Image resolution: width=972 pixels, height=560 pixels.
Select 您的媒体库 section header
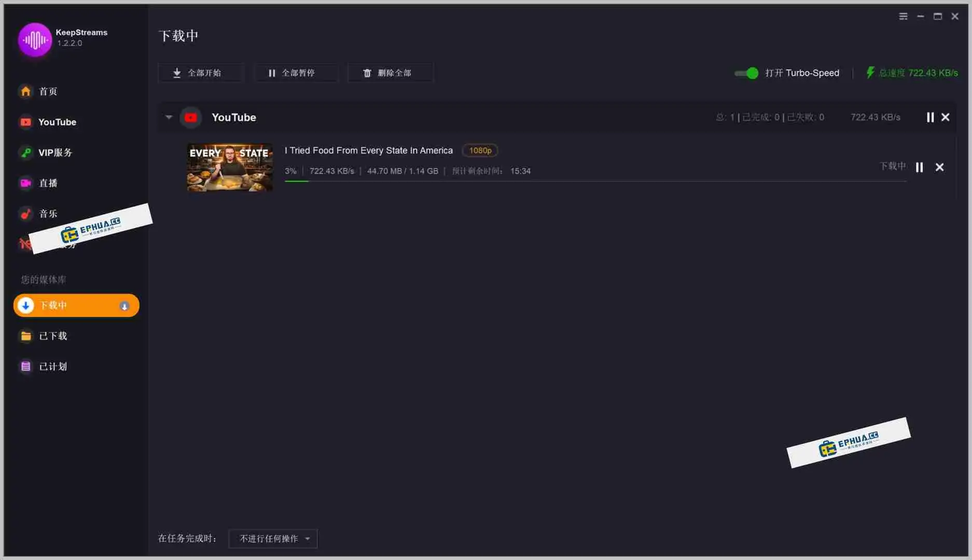43,279
